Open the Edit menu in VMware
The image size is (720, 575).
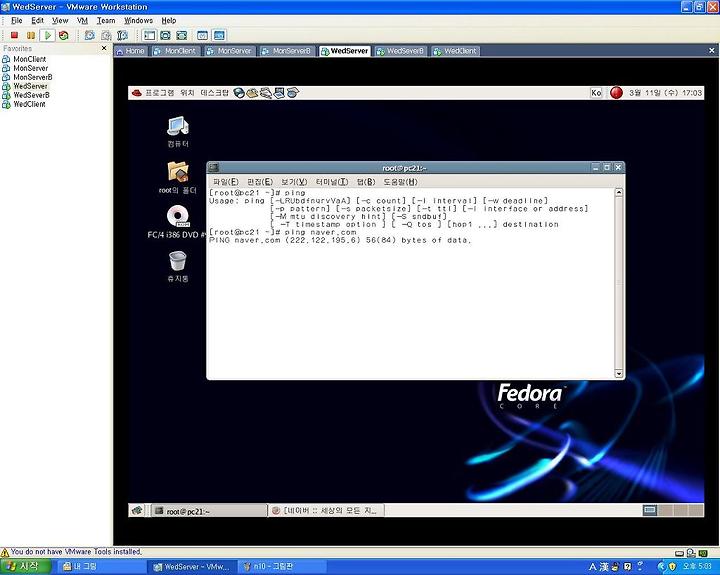37,21
